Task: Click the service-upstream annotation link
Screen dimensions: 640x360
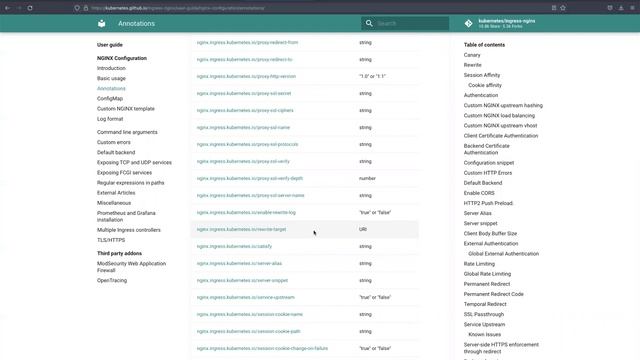Action: click(x=246, y=298)
